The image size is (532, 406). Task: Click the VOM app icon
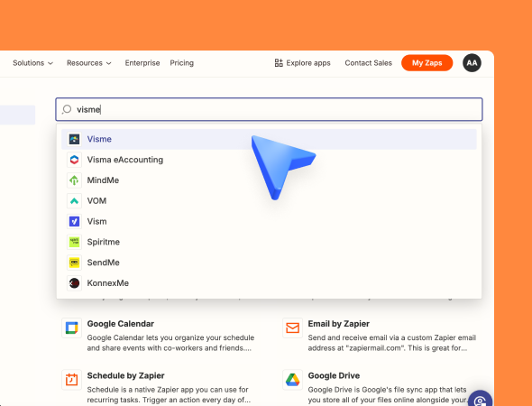click(x=74, y=201)
